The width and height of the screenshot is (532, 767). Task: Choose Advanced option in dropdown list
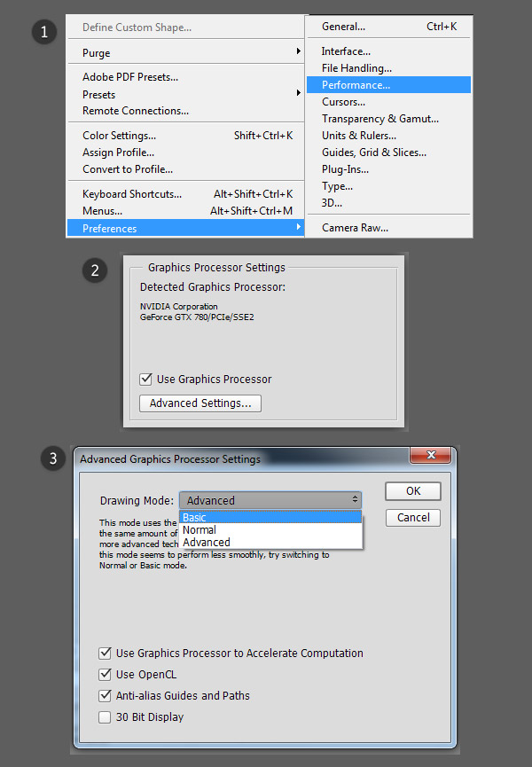coord(270,542)
